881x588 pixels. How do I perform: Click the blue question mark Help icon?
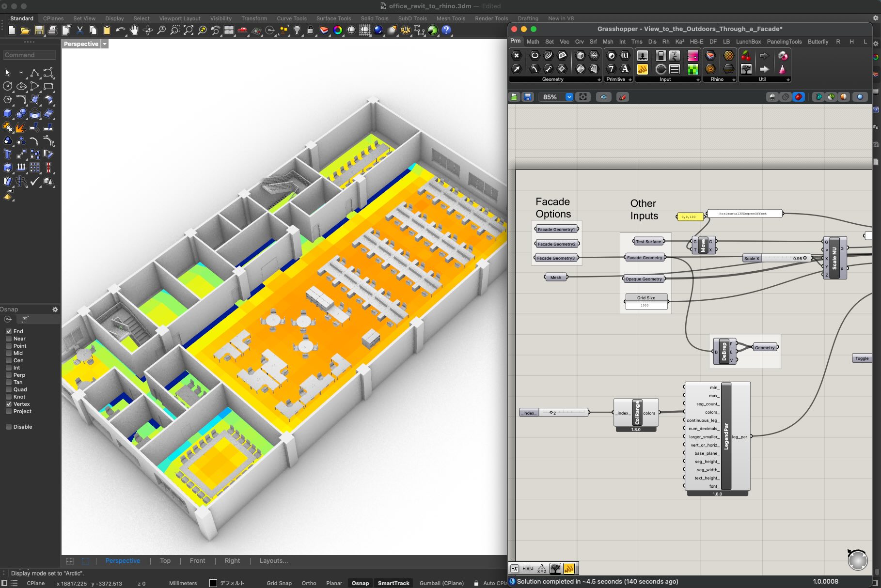click(x=446, y=30)
